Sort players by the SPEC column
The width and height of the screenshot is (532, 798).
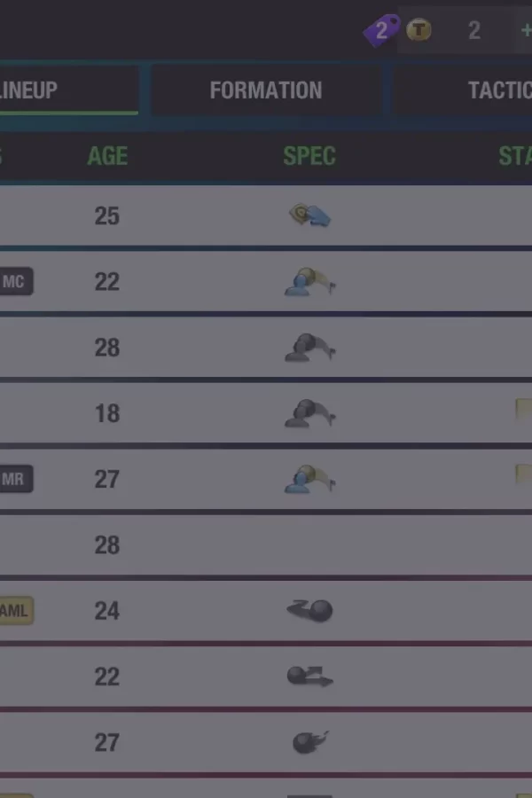(309, 157)
